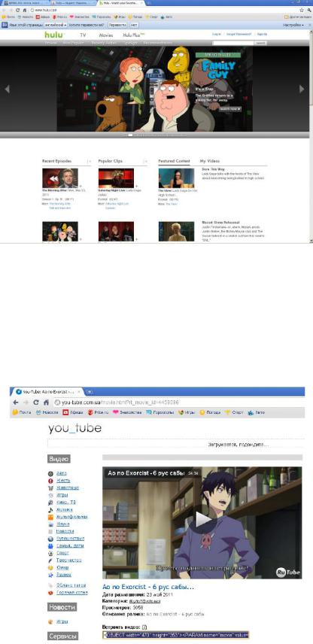The image size is (313, 644).
Task: Open the Мультфильмы video category
Action: 72,517
